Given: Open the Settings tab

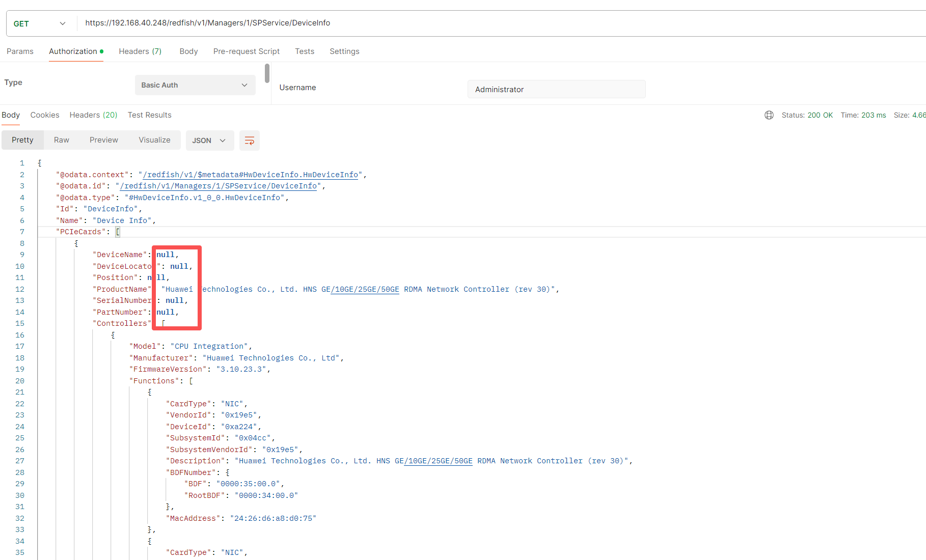Looking at the screenshot, I should [344, 51].
